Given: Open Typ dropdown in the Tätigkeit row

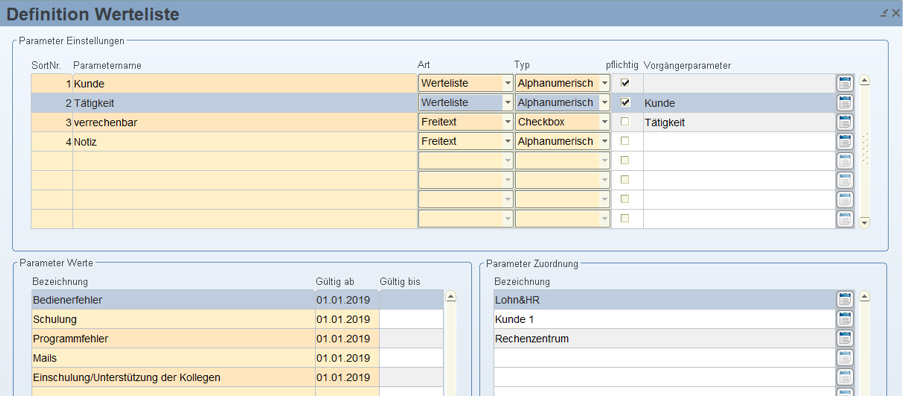Looking at the screenshot, I should (604, 103).
